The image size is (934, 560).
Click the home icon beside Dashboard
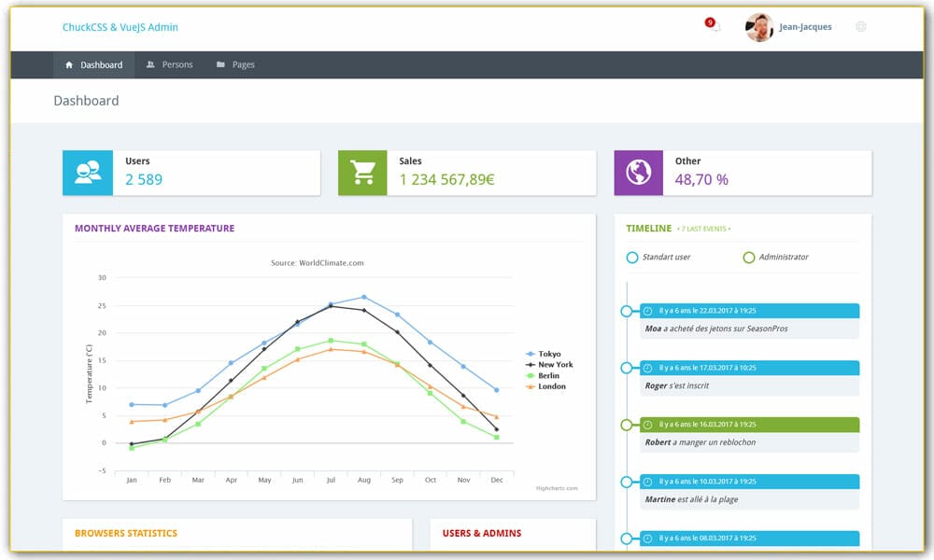tap(69, 64)
